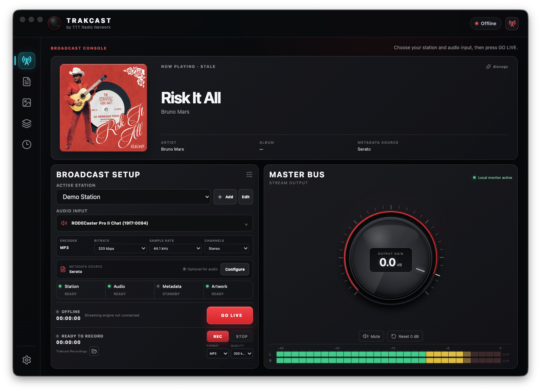Click the TrakCast logo knob icon

(55, 23)
